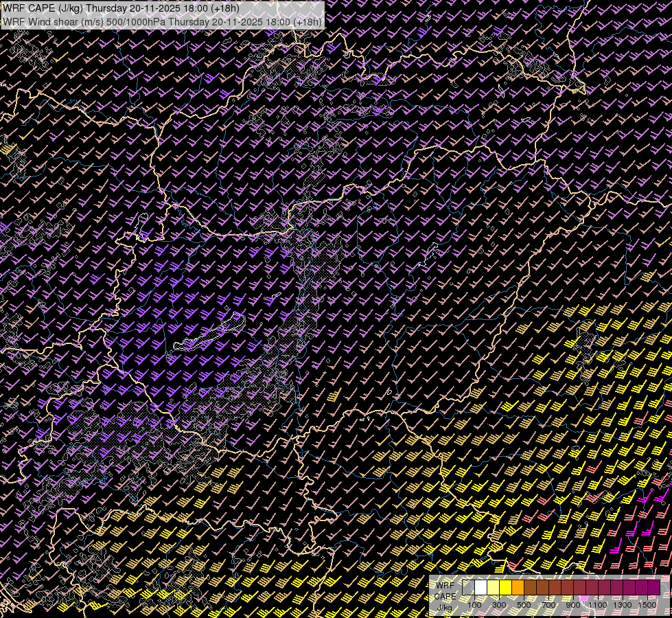
Task: Select the gray leftmost CAPE legend swatch
Action: (x=468, y=587)
